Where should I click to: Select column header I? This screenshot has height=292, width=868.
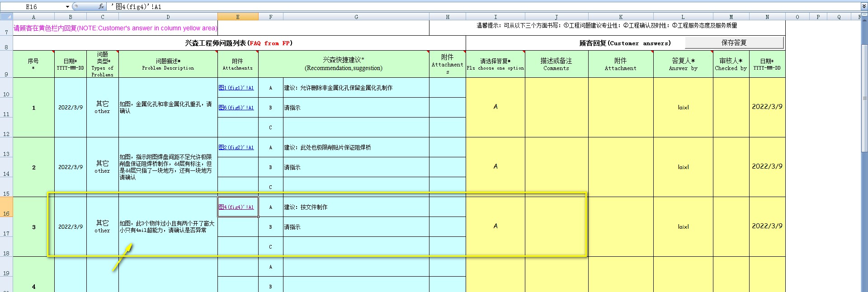pyautogui.click(x=495, y=17)
